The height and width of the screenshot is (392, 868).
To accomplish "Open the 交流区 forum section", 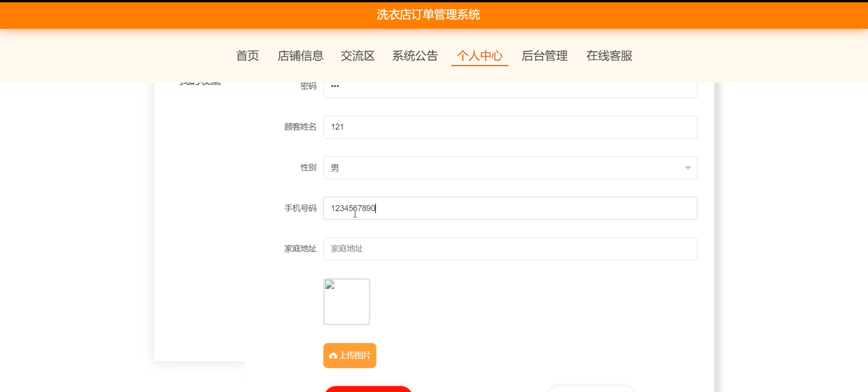I will tap(358, 56).
